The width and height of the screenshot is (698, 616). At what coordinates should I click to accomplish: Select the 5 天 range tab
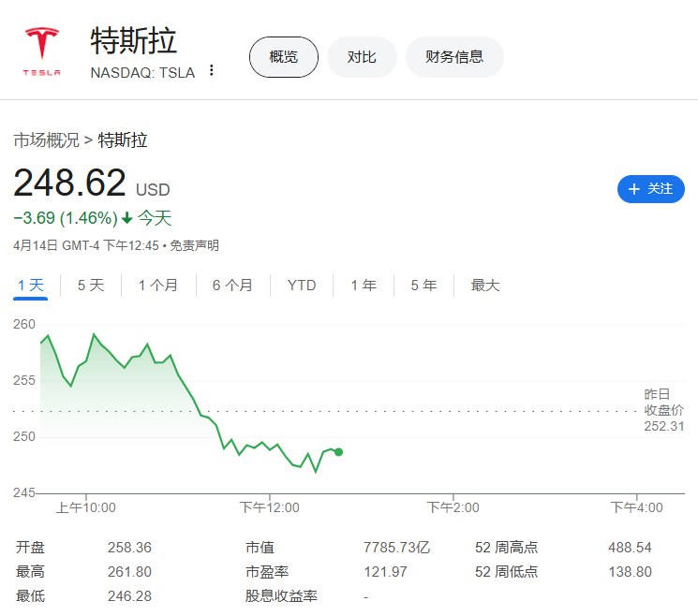(x=91, y=286)
